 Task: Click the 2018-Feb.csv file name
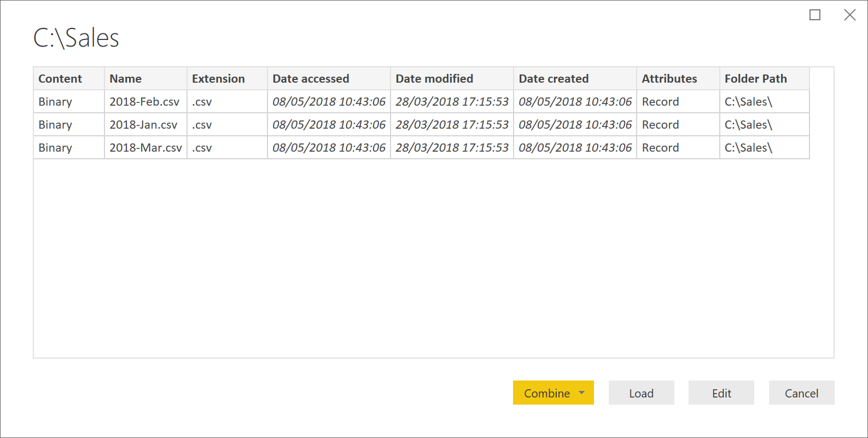point(144,102)
